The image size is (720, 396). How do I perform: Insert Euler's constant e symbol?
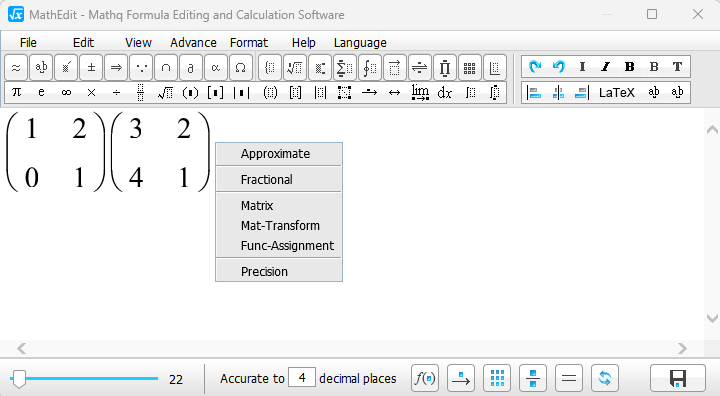pyautogui.click(x=41, y=92)
